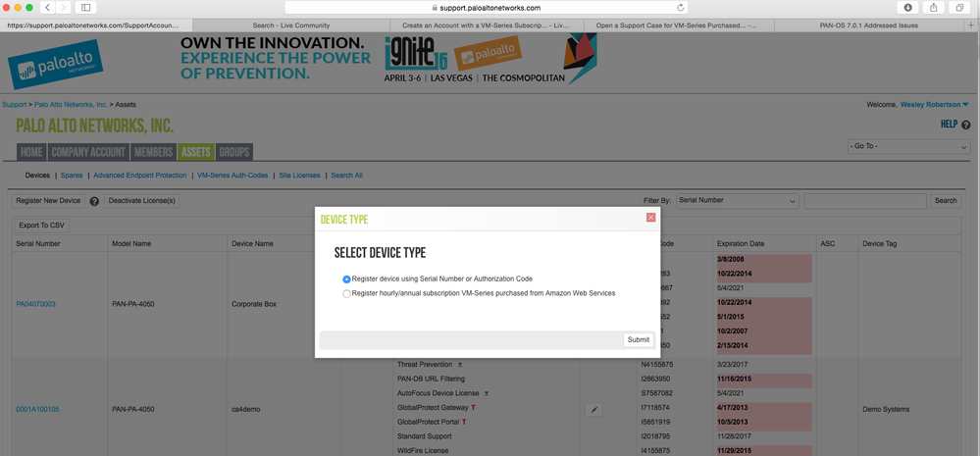Choose Register hourly/annual subscription VM-Series option
The width and height of the screenshot is (980, 456).
point(347,293)
